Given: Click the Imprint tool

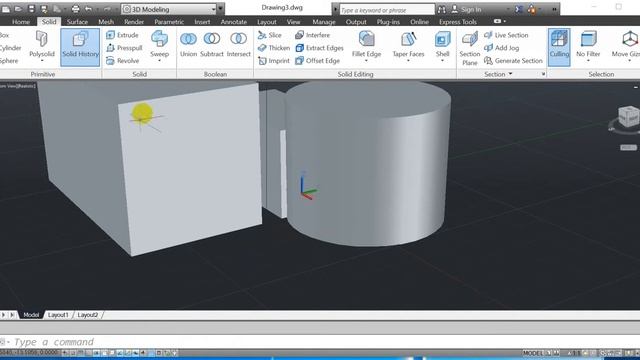Looking at the screenshot, I should click(x=273, y=60).
